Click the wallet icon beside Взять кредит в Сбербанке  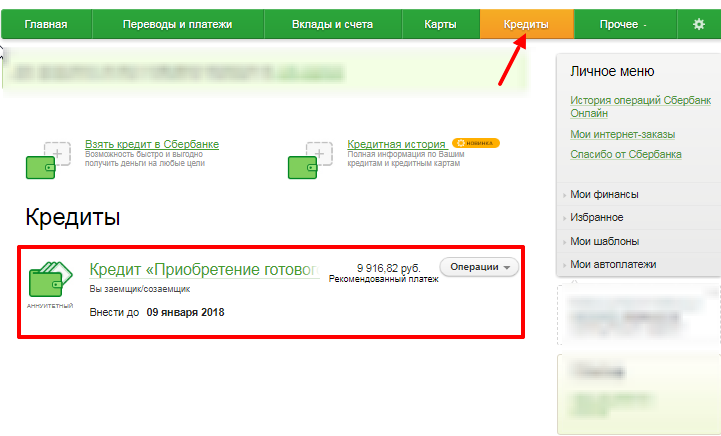tap(48, 160)
